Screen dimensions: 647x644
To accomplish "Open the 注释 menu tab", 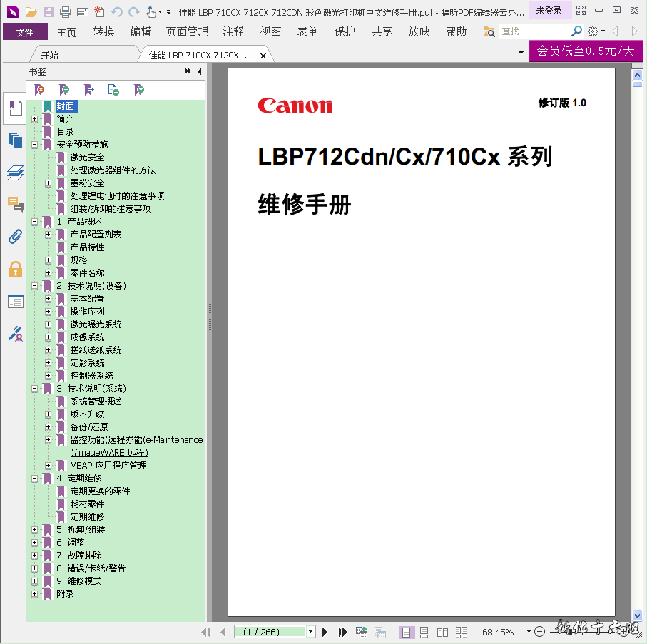I will click(x=233, y=31).
